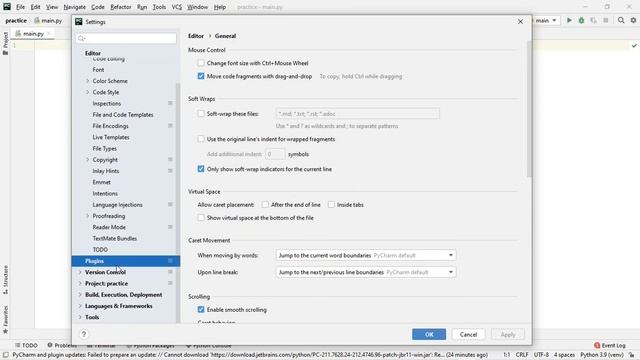Allow caret placement Inside tabs
Image resolution: width=640 pixels, height=360 pixels.
[331, 204]
